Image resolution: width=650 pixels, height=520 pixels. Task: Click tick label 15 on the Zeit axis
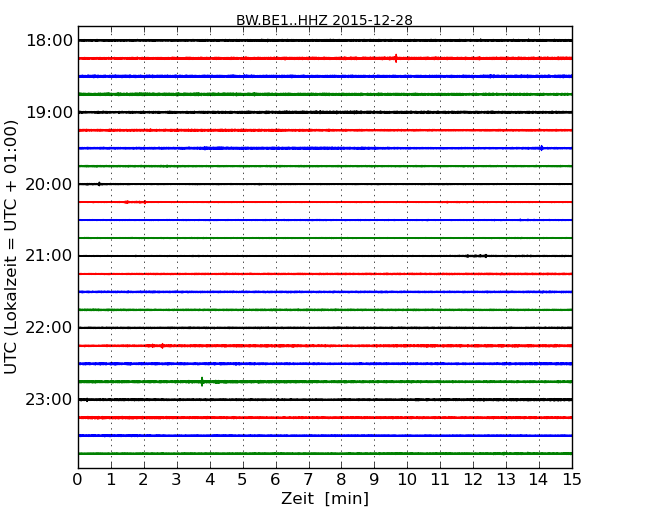(x=572, y=479)
